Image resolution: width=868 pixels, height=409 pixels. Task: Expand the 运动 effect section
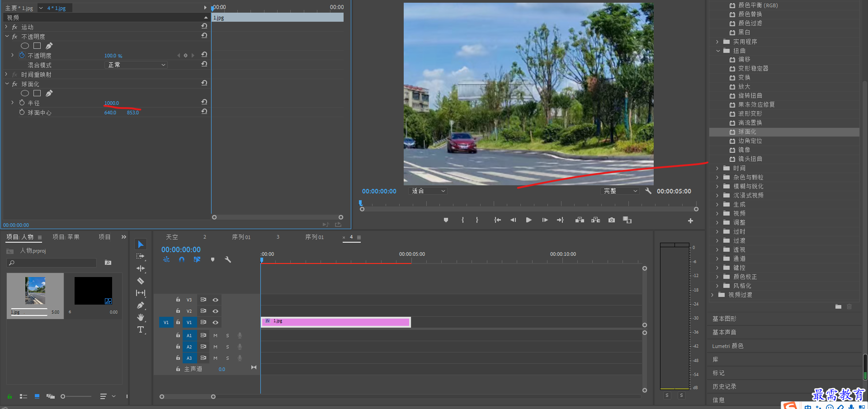tap(6, 27)
